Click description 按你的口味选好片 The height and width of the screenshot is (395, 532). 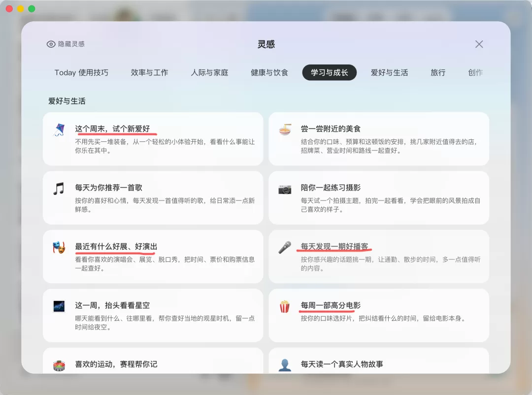(x=384, y=318)
